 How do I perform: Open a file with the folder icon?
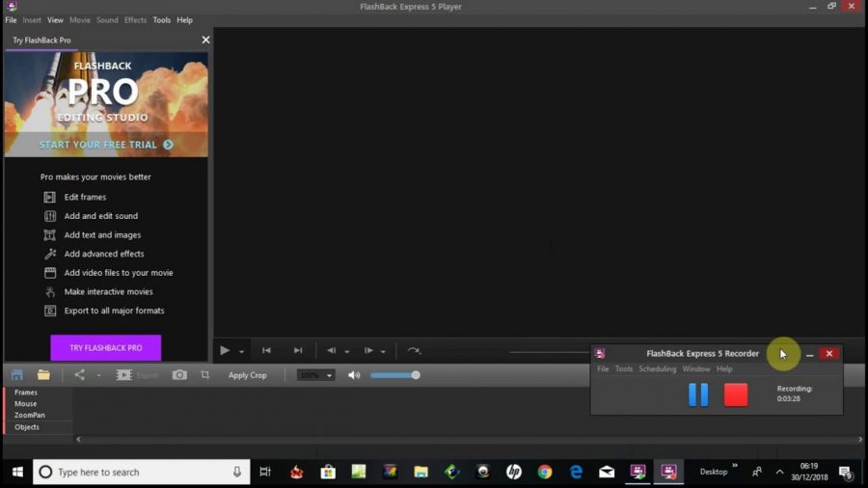43,375
